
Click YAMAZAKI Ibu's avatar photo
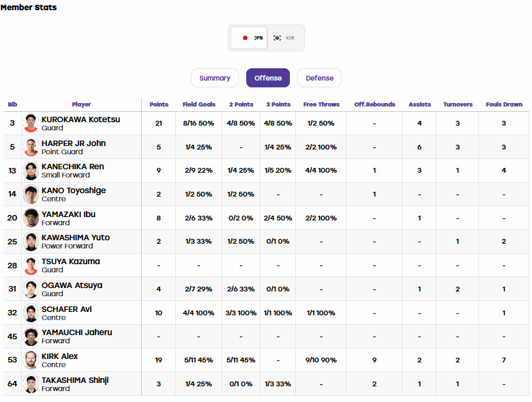(x=31, y=218)
